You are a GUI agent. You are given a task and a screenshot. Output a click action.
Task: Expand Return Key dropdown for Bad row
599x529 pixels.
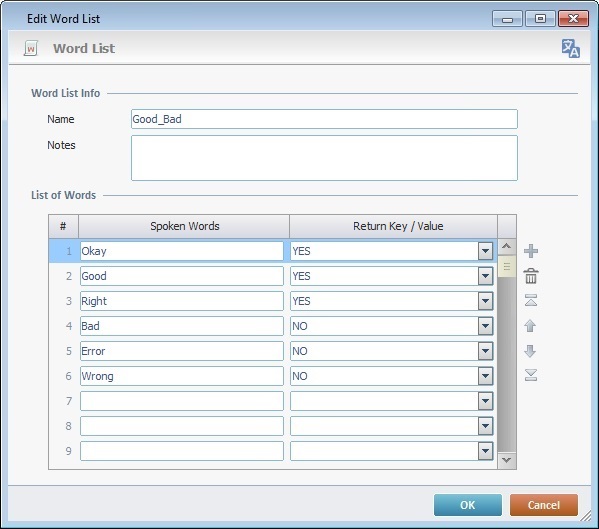(x=486, y=326)
